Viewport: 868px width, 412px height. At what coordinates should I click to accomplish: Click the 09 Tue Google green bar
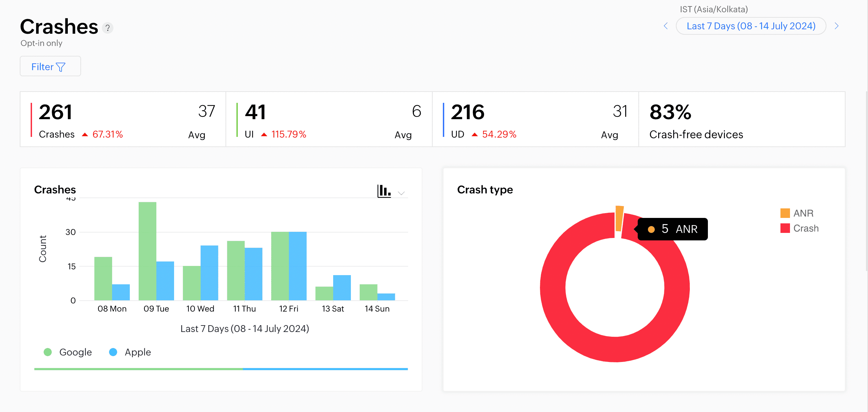tap(147, 251)
